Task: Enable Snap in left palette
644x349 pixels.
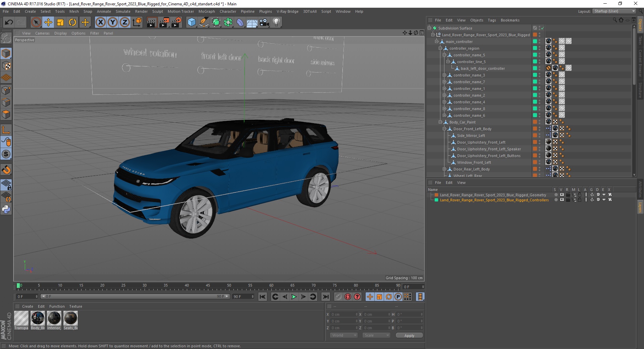Action: (x=6, y=154)
